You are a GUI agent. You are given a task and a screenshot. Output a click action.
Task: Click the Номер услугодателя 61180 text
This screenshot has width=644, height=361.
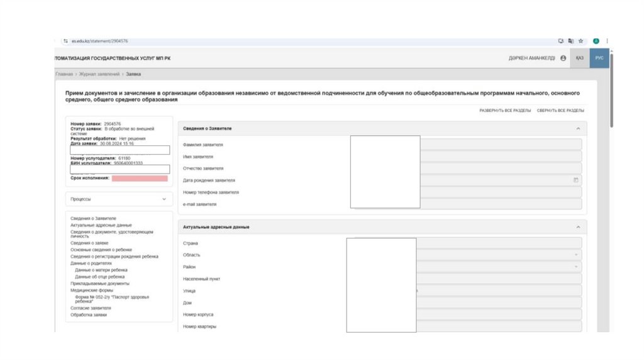tap(100, 158)
